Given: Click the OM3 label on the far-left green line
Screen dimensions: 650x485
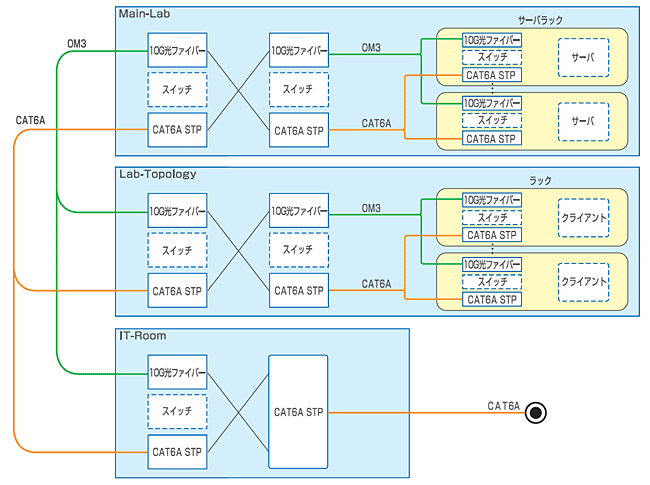Looking at the screenshot, I should click(x=77, y=43).
